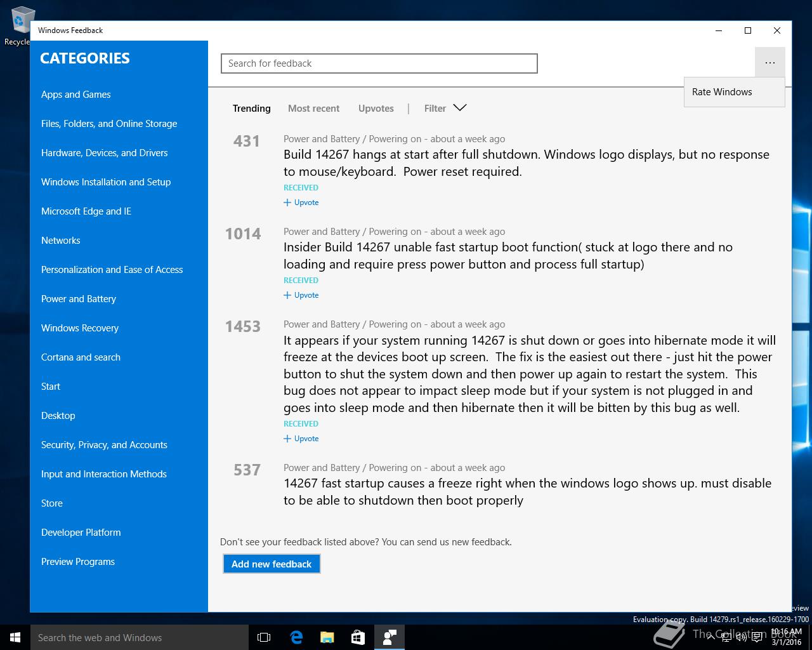Image resolution: width=812 pixels, height=650 pixels.
Task: Select the Desktop category
Action: [x=58, y=416]
